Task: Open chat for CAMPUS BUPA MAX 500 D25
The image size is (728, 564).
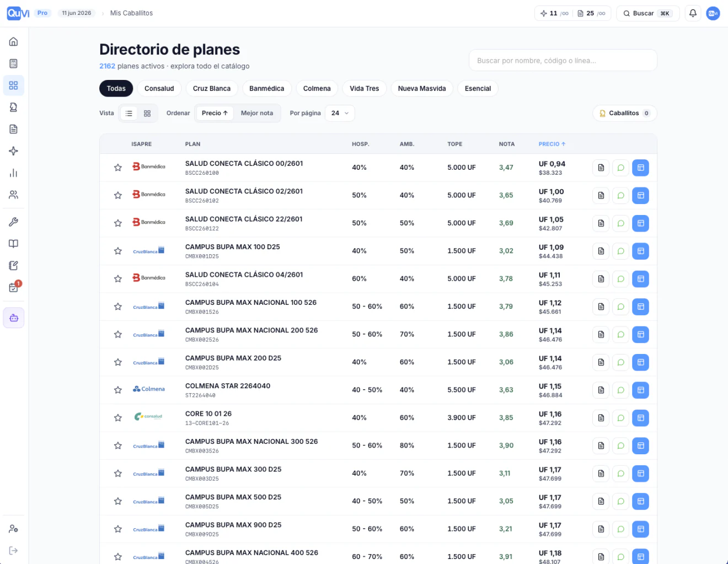Action: tap(620, 501)
